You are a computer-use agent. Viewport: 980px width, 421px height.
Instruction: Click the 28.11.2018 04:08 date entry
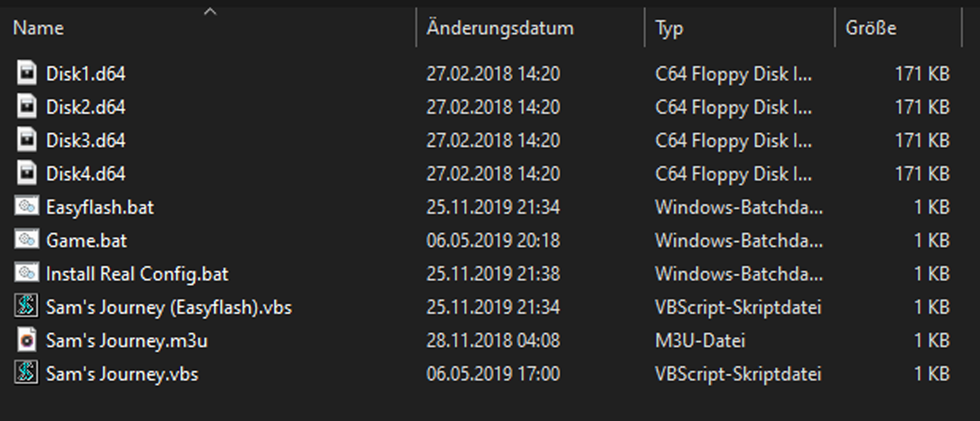point(493,340)
